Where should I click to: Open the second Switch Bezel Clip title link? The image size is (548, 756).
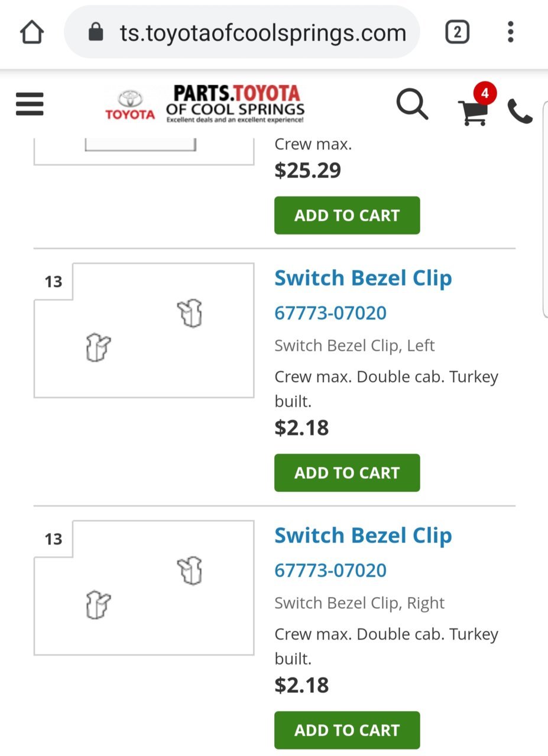click(x=363, y=535)
